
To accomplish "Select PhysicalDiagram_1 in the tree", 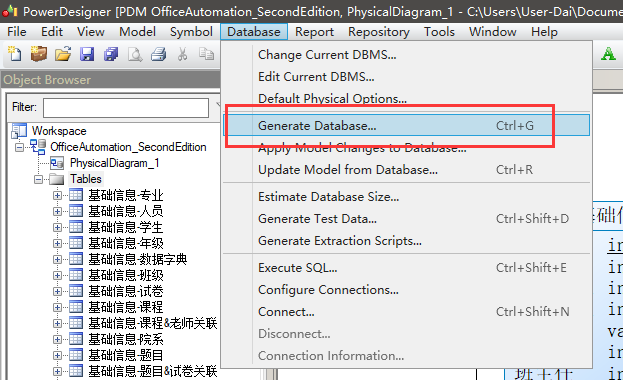I will (x=114, y=163).
